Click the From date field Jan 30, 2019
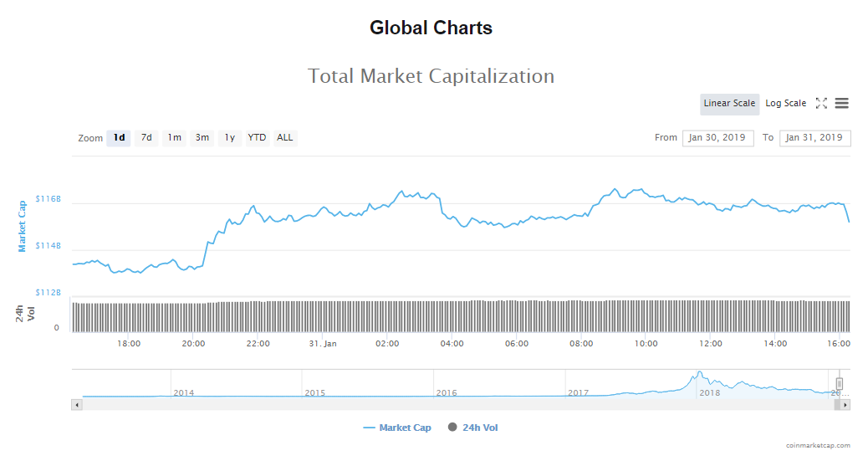Viewport: 868px width, 461px height. (x=718, y=138)
